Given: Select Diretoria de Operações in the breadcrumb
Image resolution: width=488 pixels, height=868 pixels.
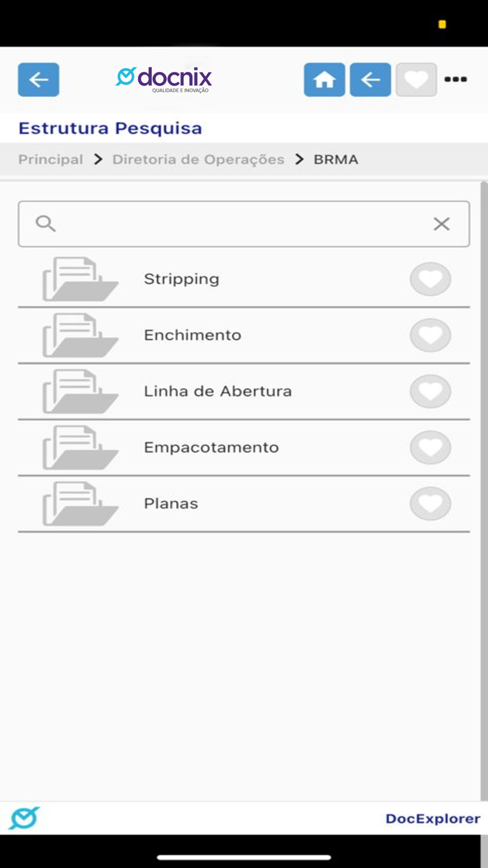Looking at the screenshot, I should pos(198,159).
